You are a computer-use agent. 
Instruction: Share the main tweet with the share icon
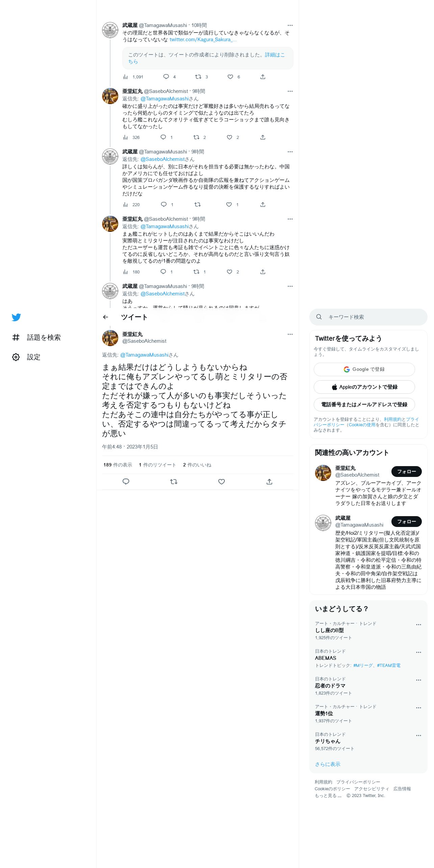point(269,482)
